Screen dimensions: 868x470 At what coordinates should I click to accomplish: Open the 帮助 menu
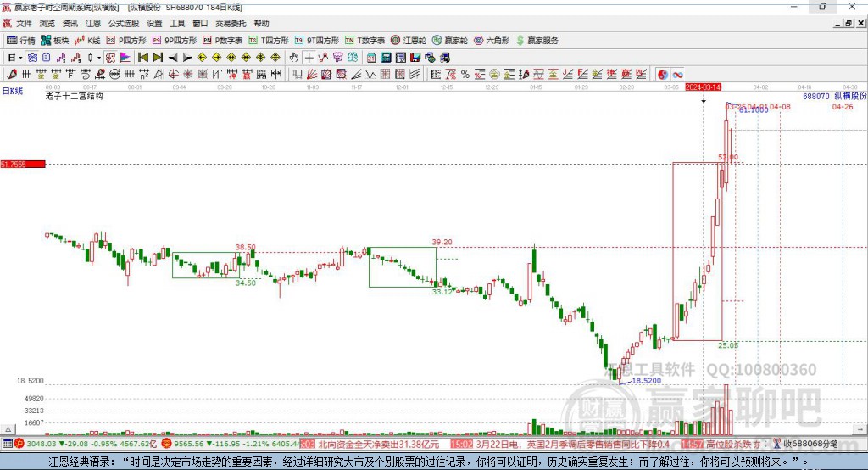click(261, 23)
